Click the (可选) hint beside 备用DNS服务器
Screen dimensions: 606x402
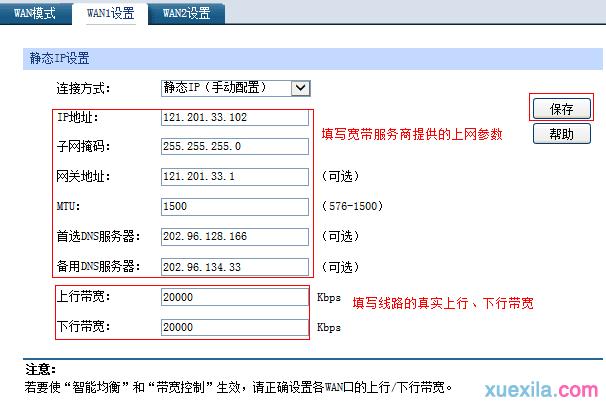pos(340,267)
